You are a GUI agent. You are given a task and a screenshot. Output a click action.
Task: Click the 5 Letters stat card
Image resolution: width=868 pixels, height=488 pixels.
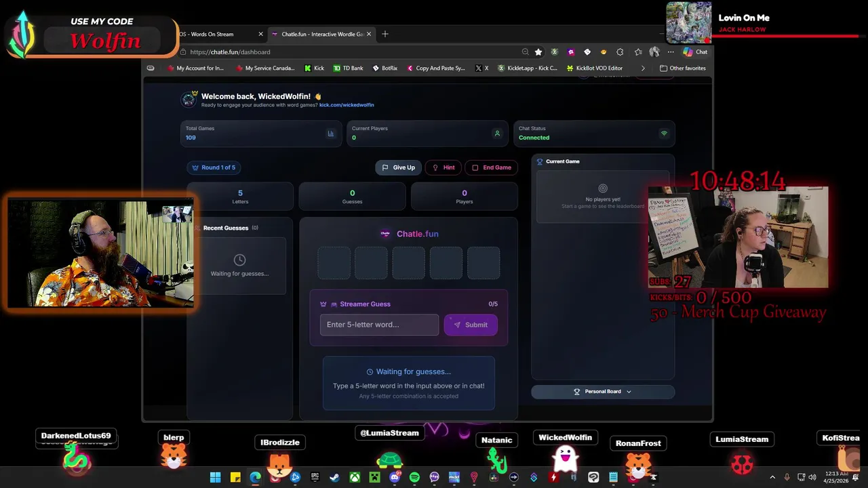click(x=240, y=197)
